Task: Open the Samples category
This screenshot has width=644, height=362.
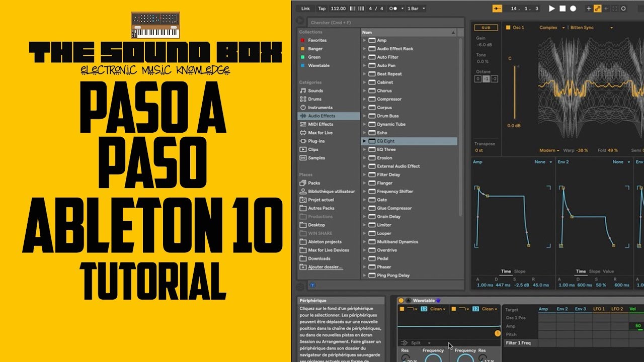Action: 312,158
